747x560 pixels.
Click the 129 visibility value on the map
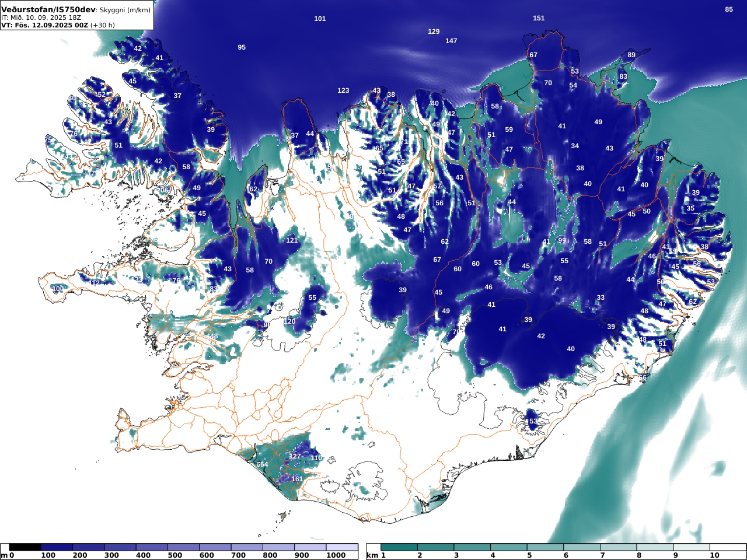point(434,32)
